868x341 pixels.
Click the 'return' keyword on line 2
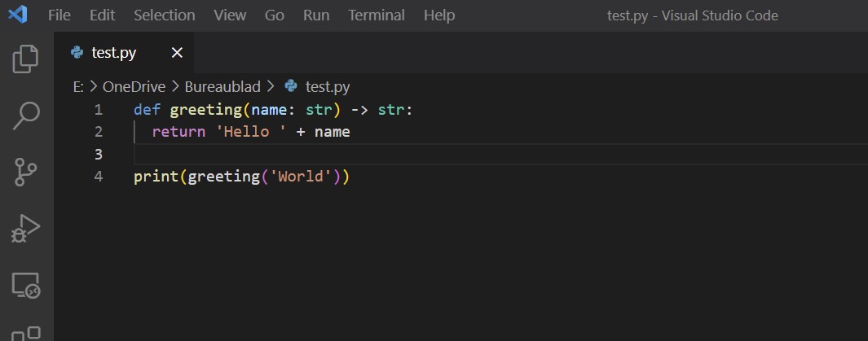178,132
